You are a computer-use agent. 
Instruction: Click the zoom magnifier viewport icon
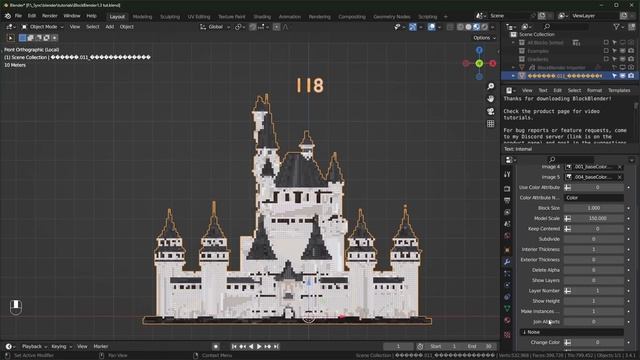491,87
